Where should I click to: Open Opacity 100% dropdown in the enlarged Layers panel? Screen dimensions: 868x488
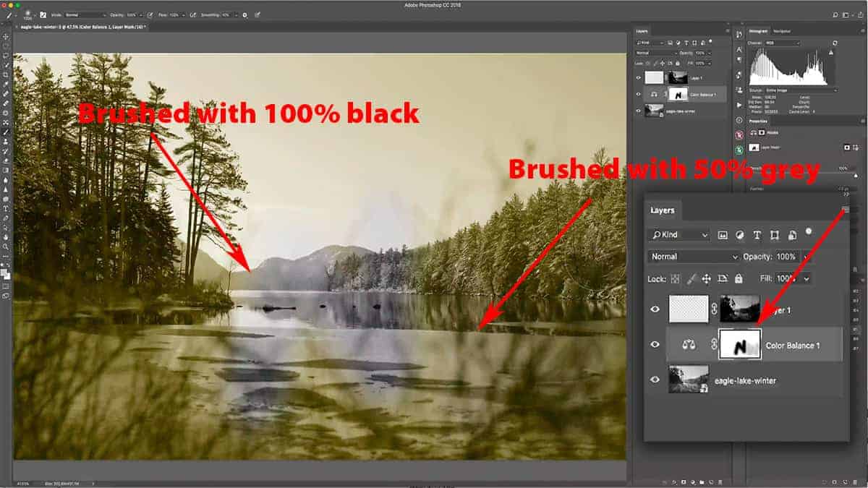point(805,257)
